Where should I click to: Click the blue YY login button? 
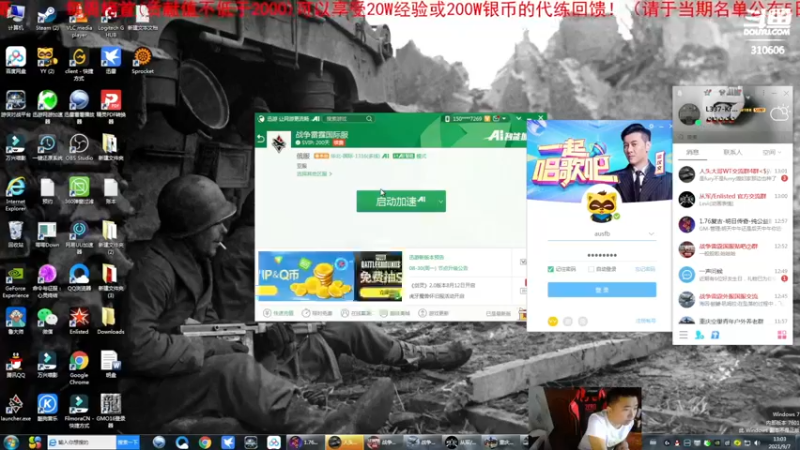(x=602, y=289)
